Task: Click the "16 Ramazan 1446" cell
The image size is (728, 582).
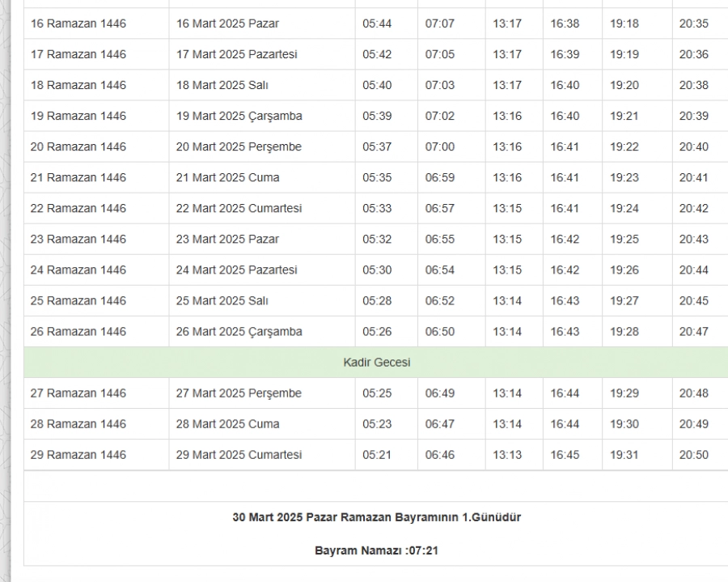Action: coord(78,23)
